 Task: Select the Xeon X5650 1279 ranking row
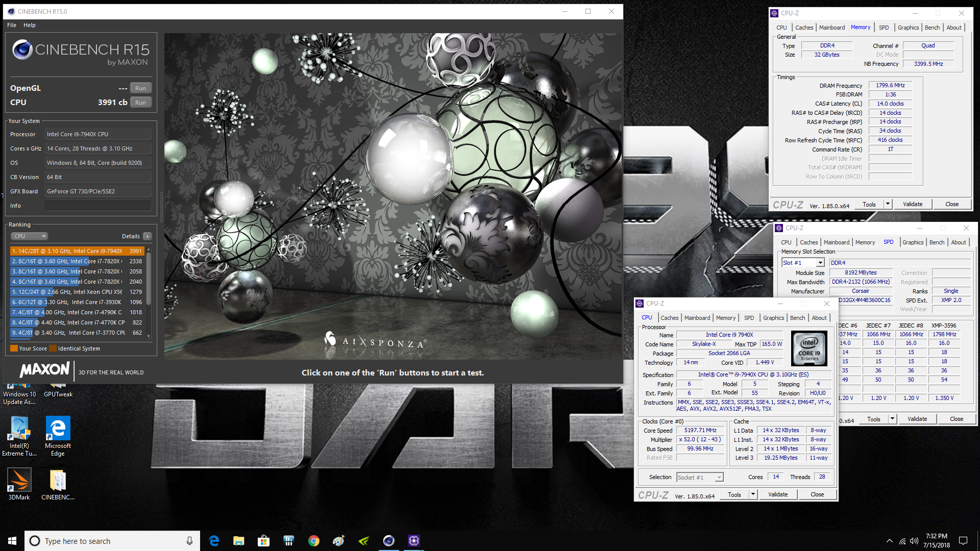click(77, 292)
